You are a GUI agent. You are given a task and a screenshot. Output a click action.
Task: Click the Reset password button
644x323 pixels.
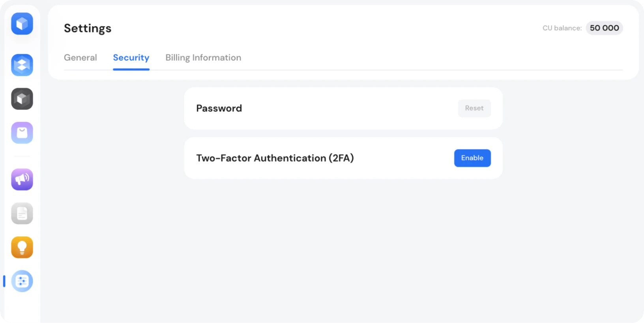click(x=474, y=108)
